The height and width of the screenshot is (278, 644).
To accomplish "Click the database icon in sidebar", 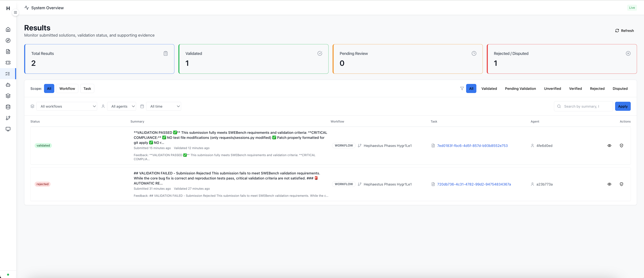I will 8,107.
